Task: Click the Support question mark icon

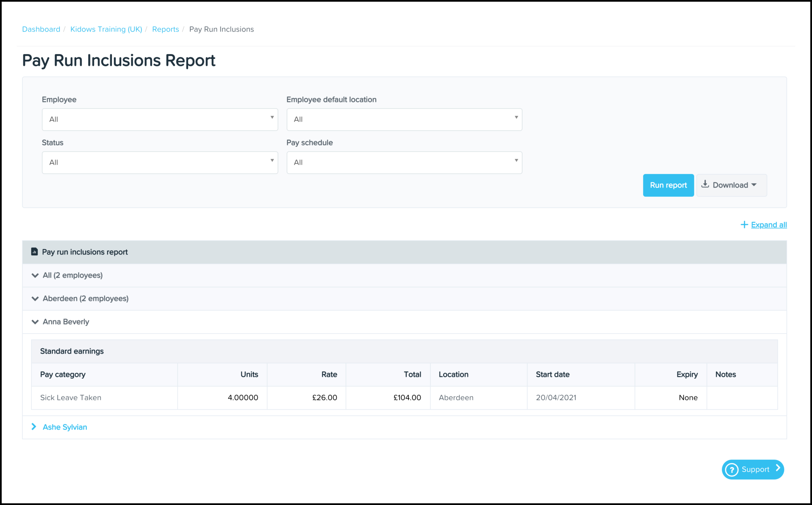Action: (732, 470)
